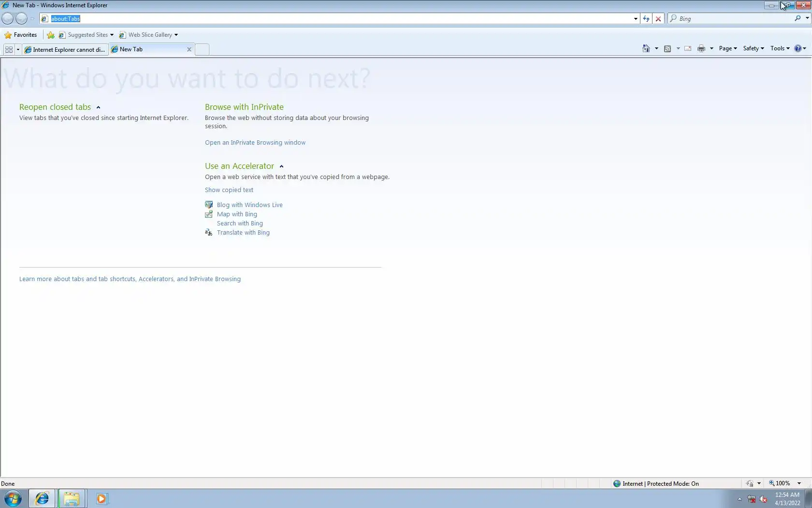Click the Map with Bing accelerator icon
The width and height of the screenshot is (812, 508).
pos(209,214)
